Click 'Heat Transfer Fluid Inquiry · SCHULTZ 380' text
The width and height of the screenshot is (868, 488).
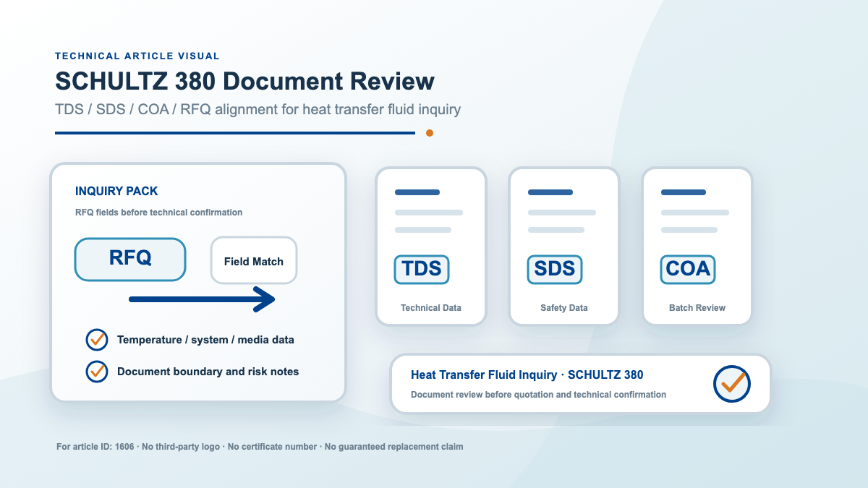point(527,375)
